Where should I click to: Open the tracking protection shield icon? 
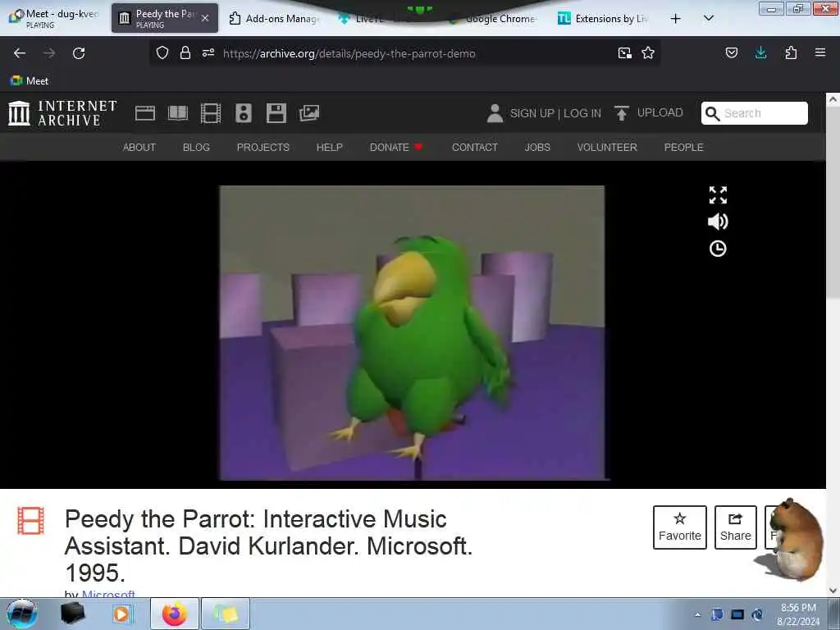(x=162, y=53)
